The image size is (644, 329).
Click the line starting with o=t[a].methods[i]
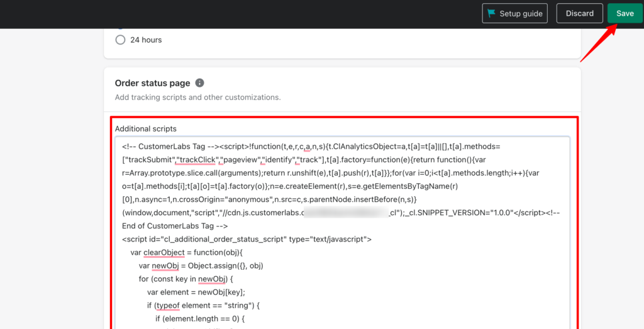pyautogui.click(x=290, y=186)
